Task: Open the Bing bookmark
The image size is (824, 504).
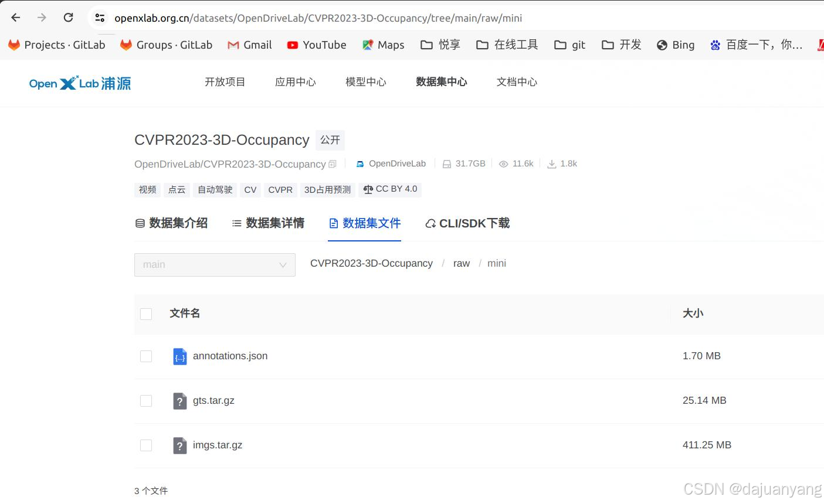Action: (676, 45)
